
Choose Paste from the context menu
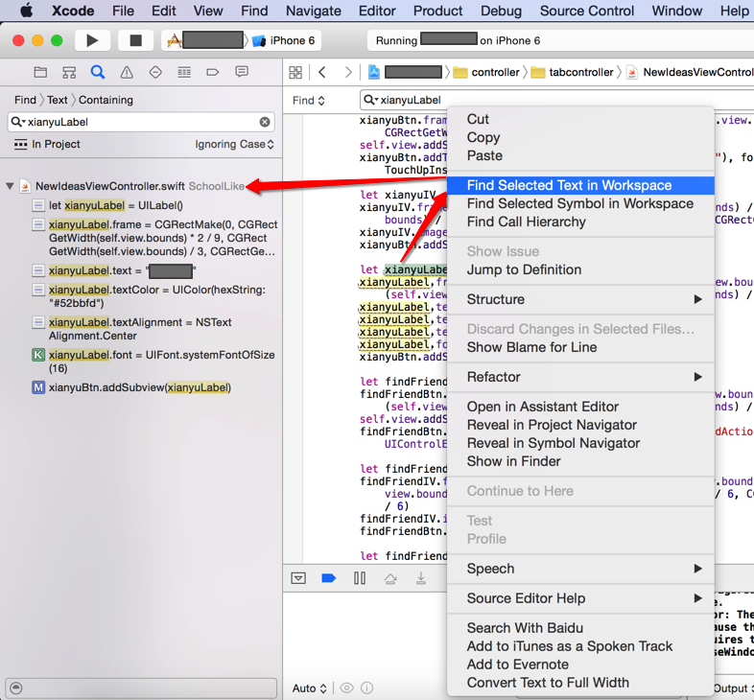pyautogui.click(x=580, y=155)
